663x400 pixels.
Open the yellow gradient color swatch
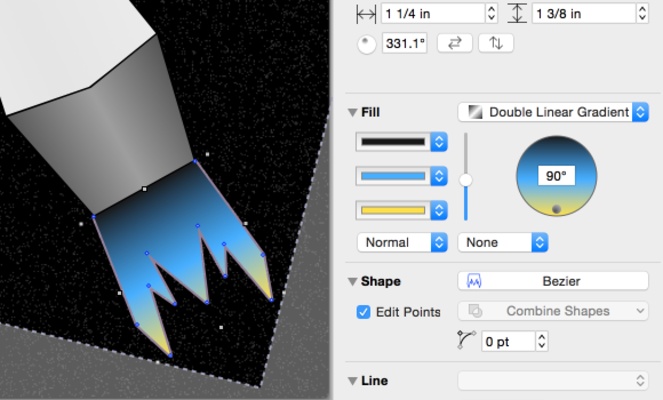[393, 210]
